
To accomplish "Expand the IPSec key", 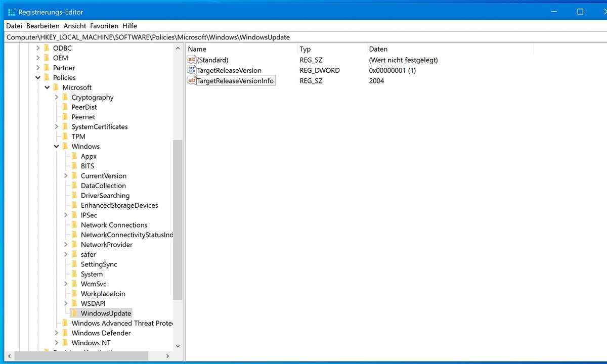I will [66, 215].
